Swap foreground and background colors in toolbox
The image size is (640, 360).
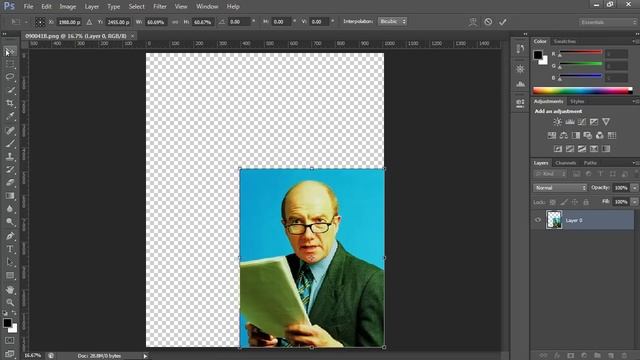tap(13, 313)
